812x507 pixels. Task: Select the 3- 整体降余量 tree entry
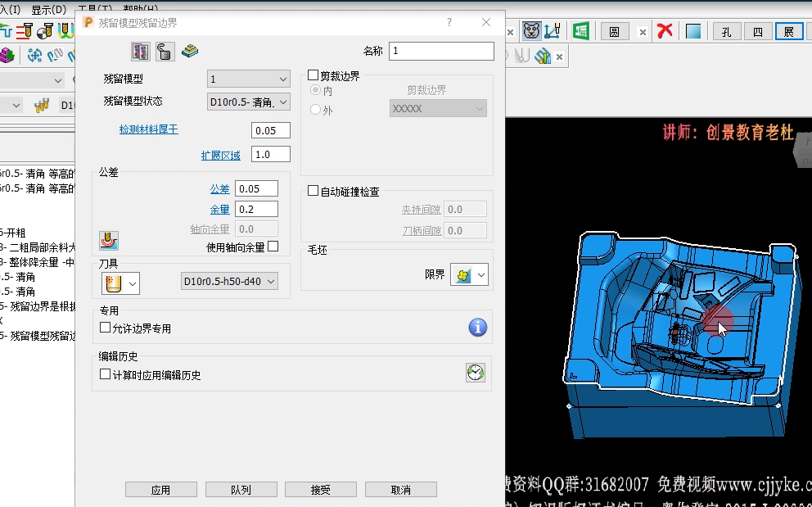[x=38, y=262]
